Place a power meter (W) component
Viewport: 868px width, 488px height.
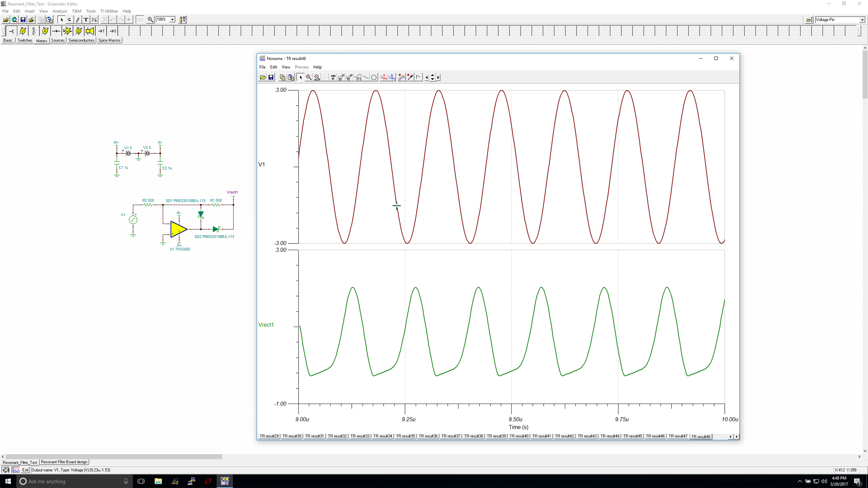67,31
